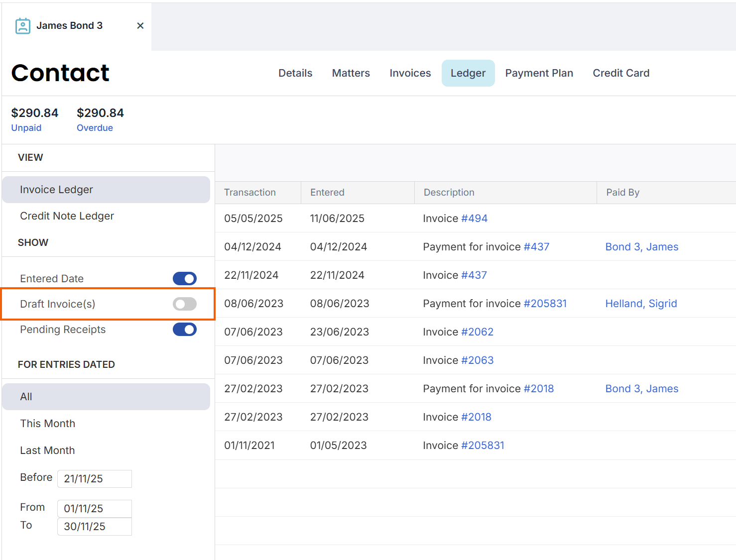Sort by the Transaction column header
The height and width of the screenshot is (560, 736).
tap(250, 193)
